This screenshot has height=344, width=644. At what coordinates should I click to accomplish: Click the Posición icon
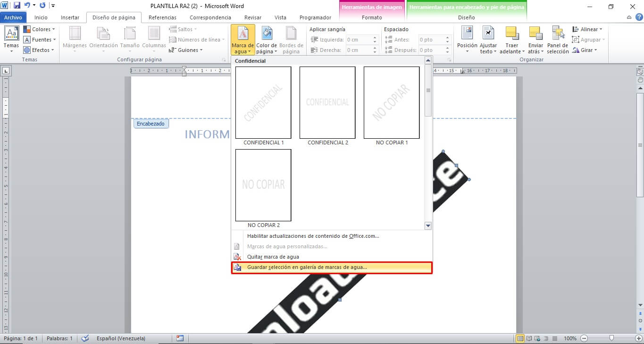pyautogui.click(x=467, y=33)
